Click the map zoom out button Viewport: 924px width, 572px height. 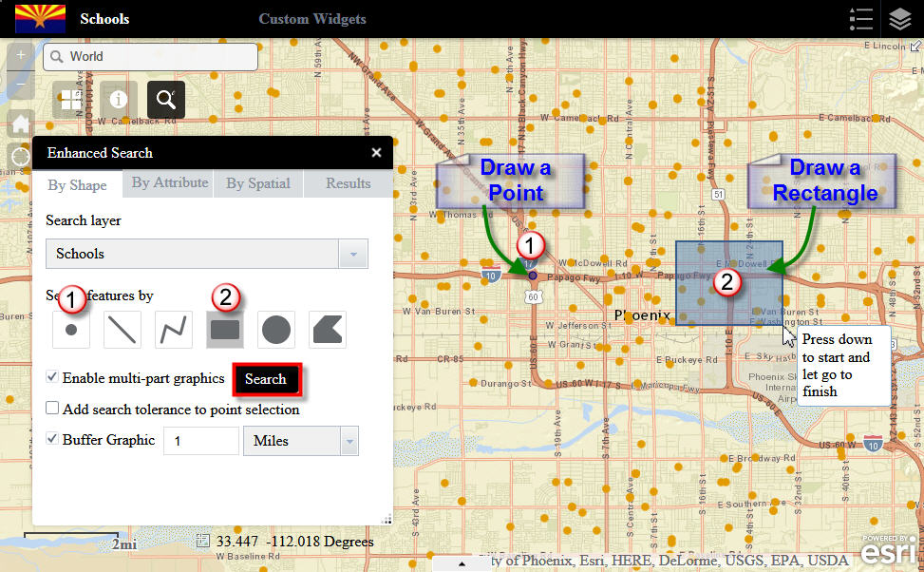tap(21, 84)
